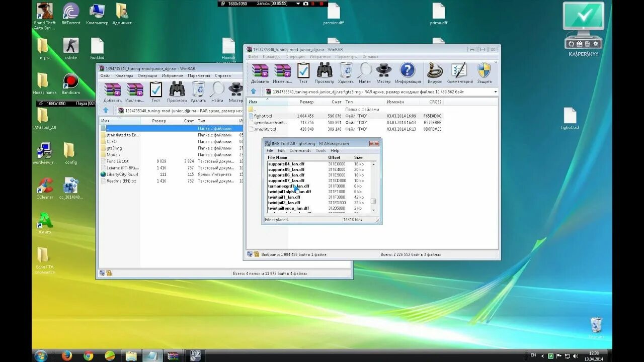Open Мастер wizard in front WinRAR window
This screenshot has height=362, width=644.
click(383, 73)
